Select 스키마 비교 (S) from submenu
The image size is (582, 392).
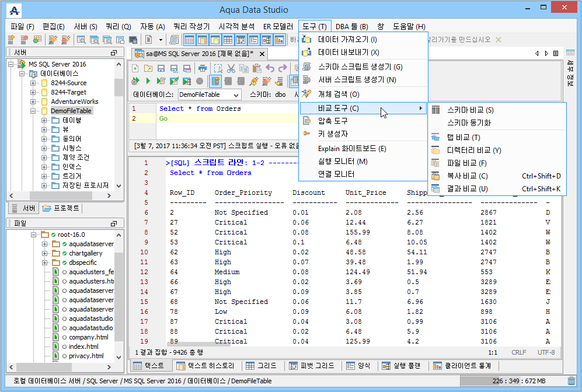469,110
